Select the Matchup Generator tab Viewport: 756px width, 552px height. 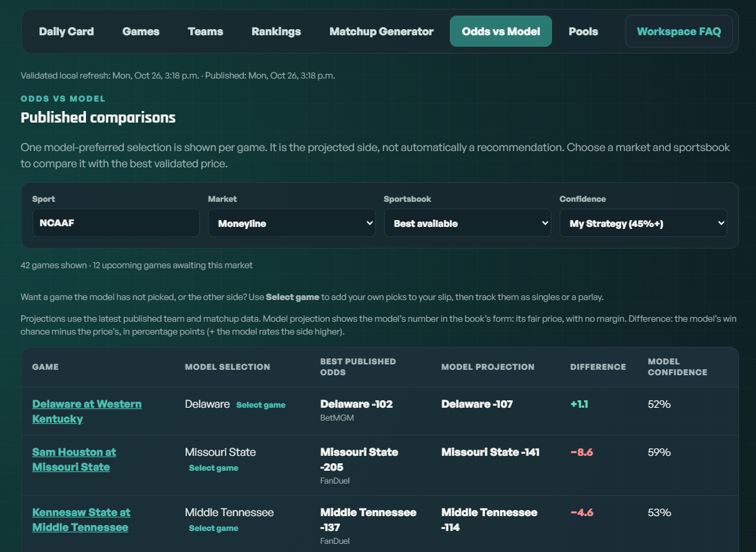[x=381, y=31]
